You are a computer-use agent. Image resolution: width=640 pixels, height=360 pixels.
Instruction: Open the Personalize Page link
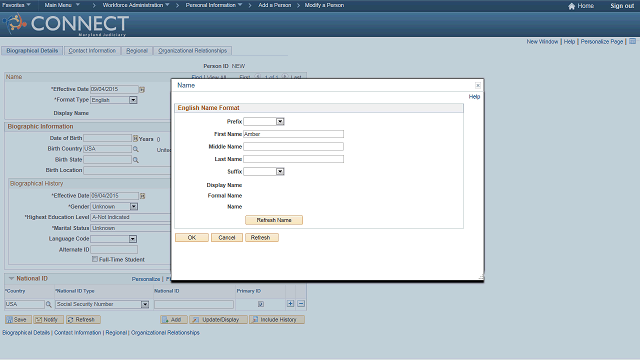[602, 42]
